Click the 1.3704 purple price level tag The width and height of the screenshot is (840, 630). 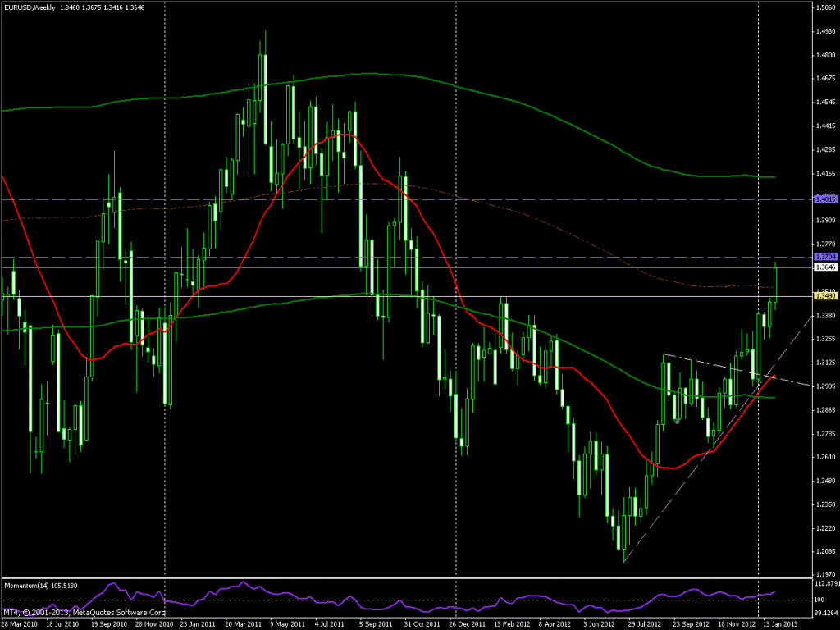point(824,257)
